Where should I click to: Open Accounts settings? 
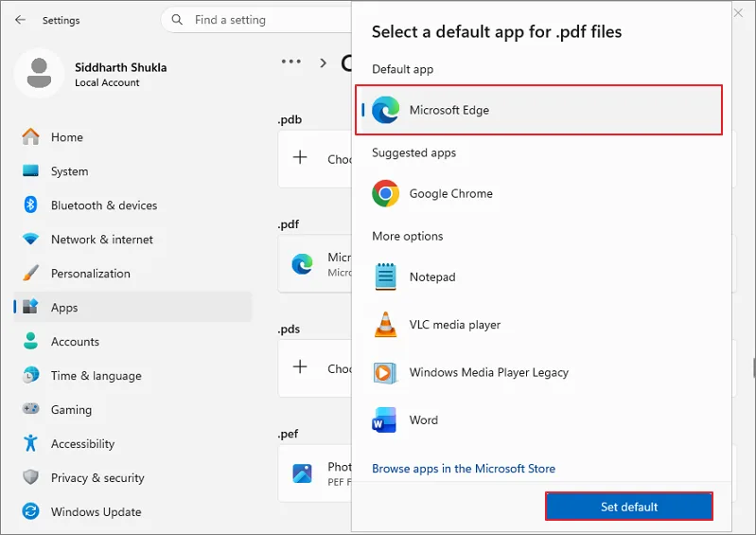(x=132, y=342)
